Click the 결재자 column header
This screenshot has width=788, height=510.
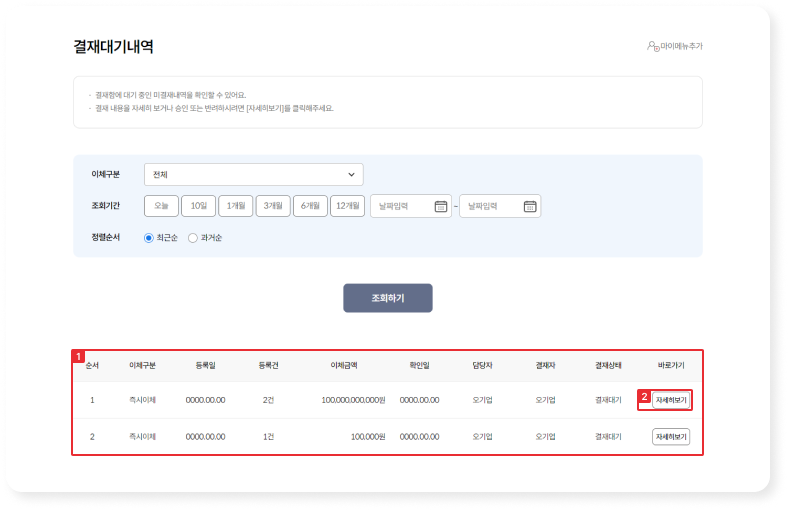[545, 365]
